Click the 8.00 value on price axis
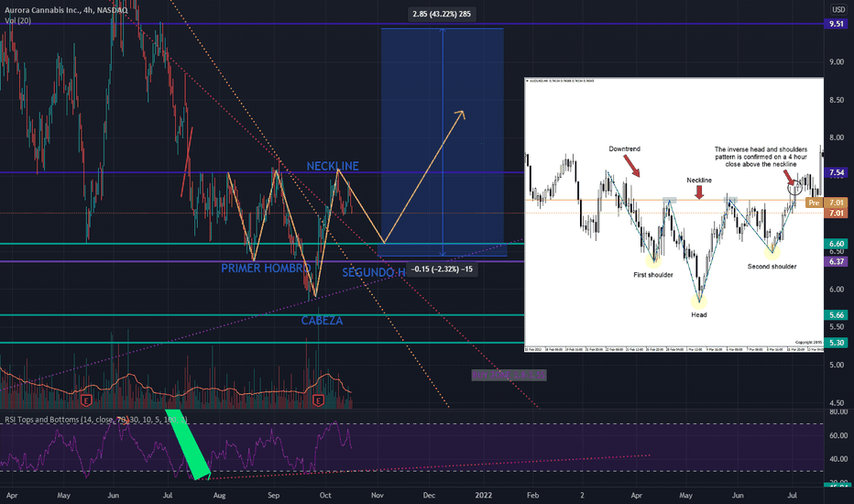854x504 pixels. 837,137
